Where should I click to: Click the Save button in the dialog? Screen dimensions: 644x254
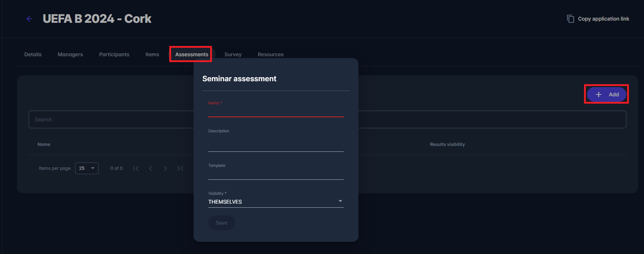point(222,222)
